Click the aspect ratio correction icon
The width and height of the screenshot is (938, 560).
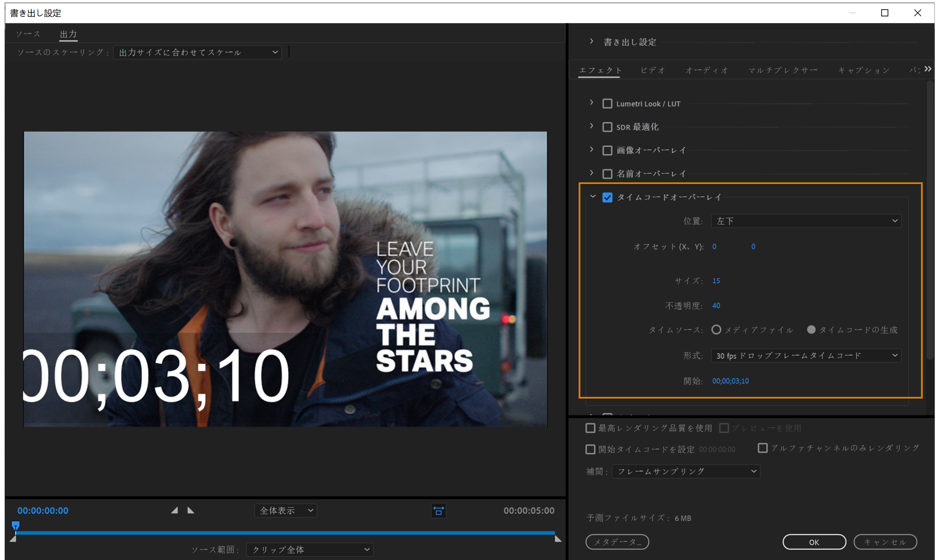438,511
